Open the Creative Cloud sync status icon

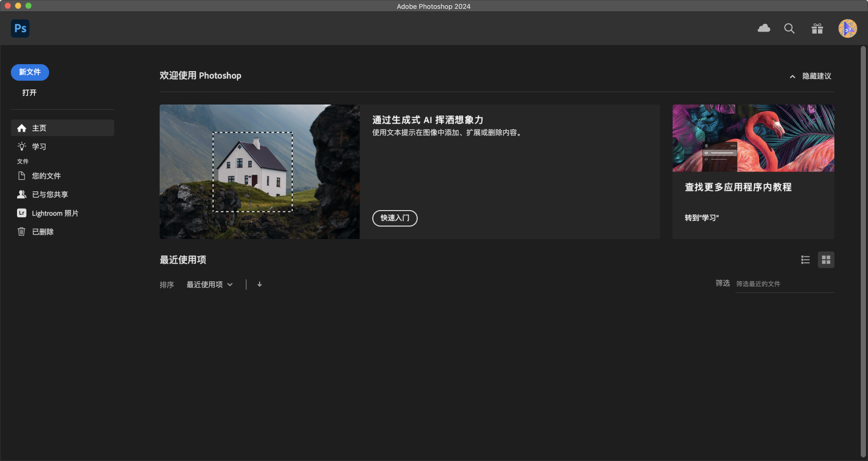click(x=764, y=28)
